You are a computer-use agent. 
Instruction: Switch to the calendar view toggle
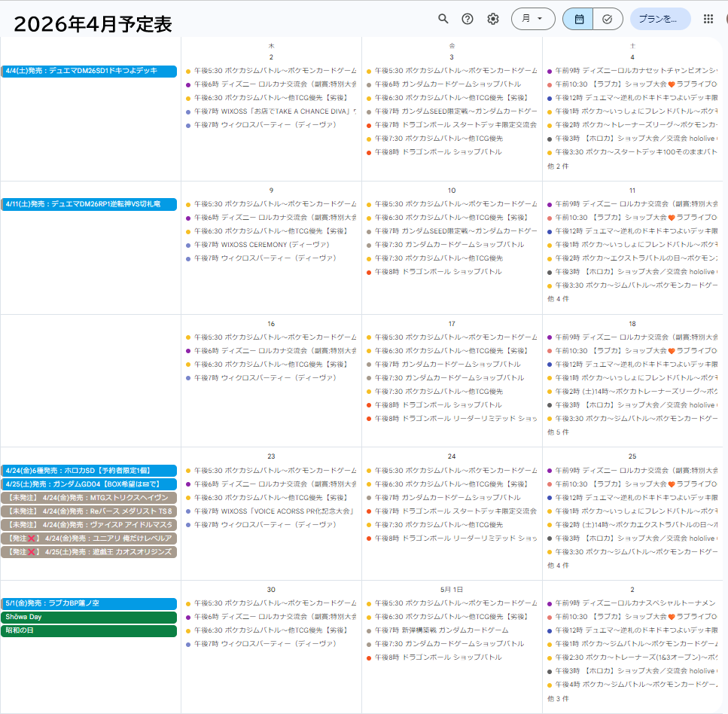pyautogui.click(x=578, y=19)
